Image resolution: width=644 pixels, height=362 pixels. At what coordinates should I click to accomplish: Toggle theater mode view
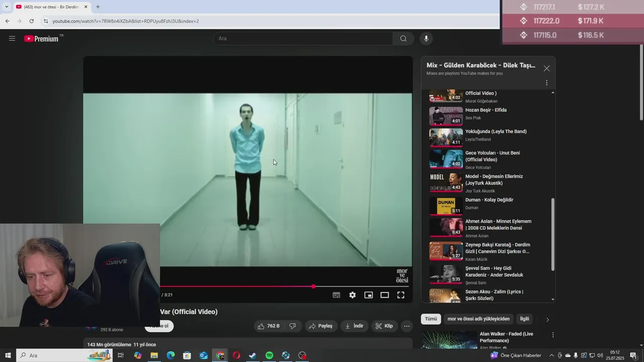coord(385,295)
